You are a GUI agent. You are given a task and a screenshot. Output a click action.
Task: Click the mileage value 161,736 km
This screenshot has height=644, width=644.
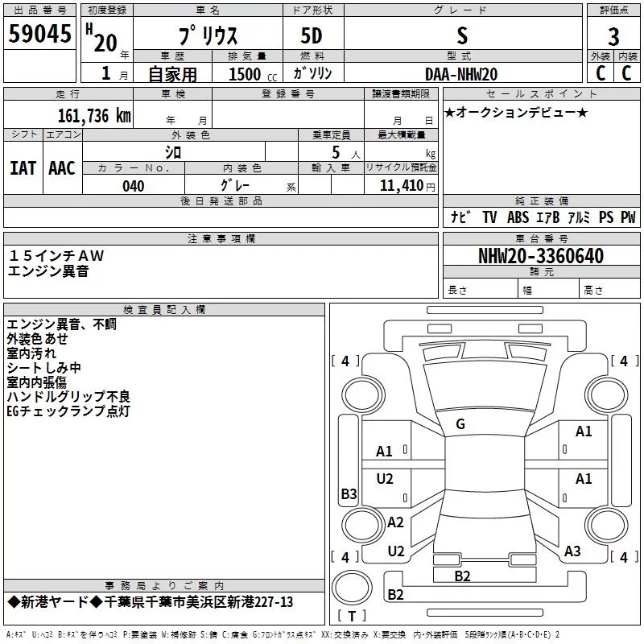tap(94, 116)
